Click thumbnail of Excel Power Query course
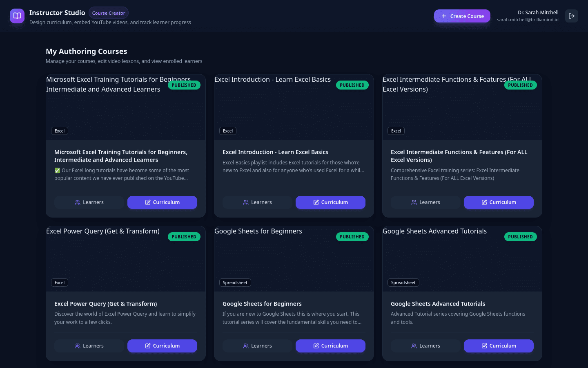Image resolution: width=588 pixels, height=368 pixels. tap(126, 259)
